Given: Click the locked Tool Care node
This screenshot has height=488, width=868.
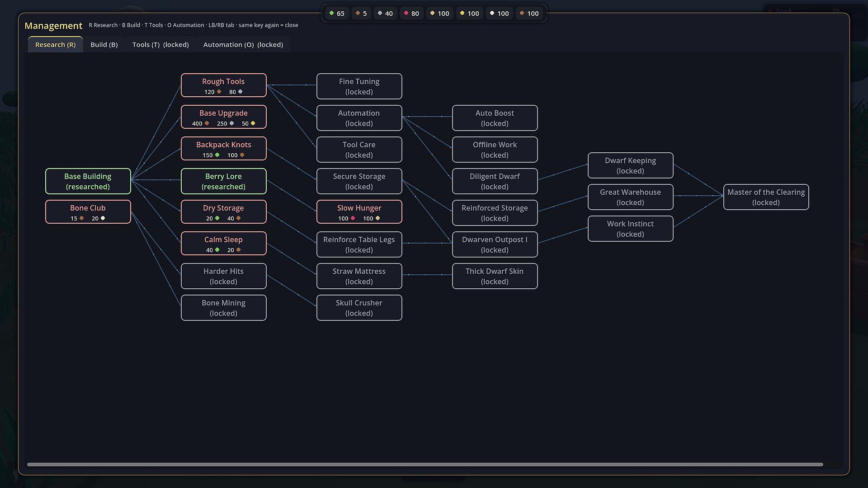Looking at the screenshot, I should [x=359, y=150].
